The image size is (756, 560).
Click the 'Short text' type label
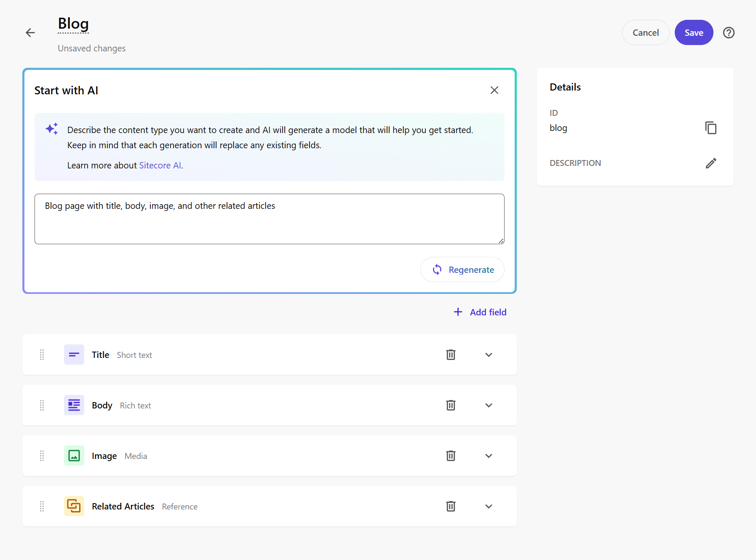coord(134,355)
